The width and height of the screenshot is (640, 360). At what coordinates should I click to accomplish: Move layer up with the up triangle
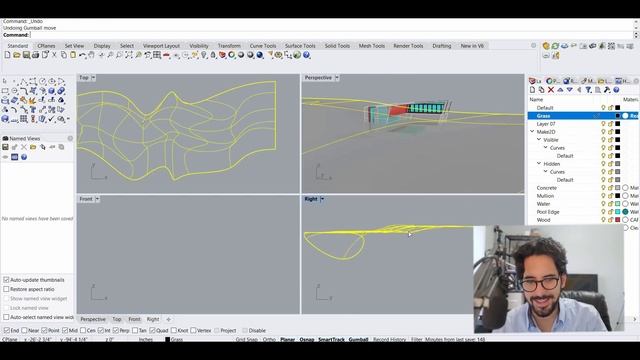(x=560, y=90)
